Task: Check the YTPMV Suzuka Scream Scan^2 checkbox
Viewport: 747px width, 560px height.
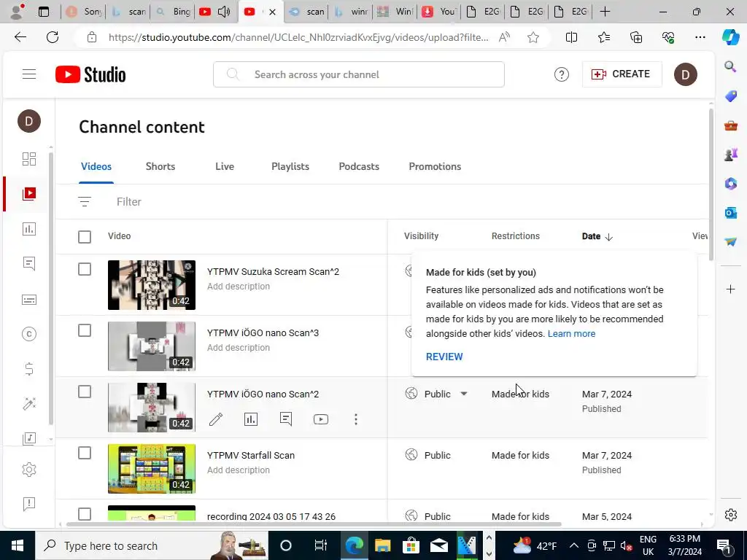Action: click(85, 269)
